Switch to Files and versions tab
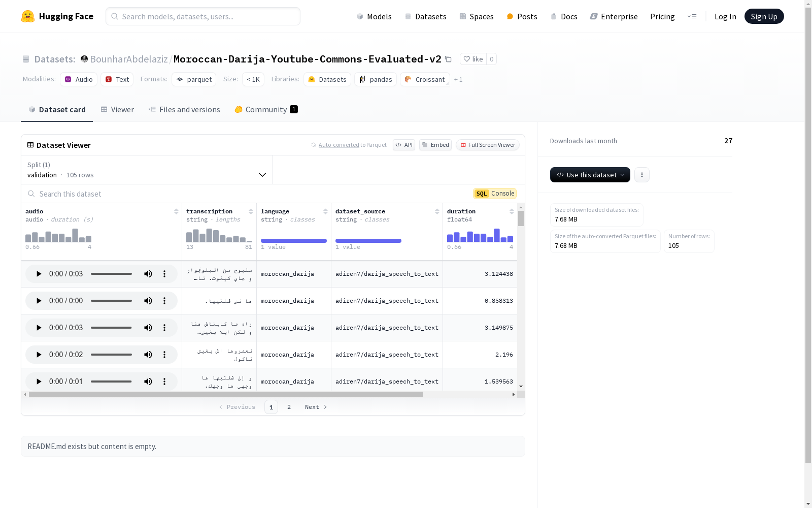This screenshot has height=508, width=812. pos(184,110)
